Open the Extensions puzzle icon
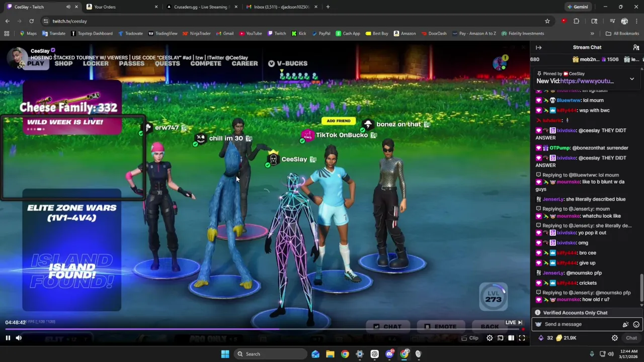 (576, 21)
